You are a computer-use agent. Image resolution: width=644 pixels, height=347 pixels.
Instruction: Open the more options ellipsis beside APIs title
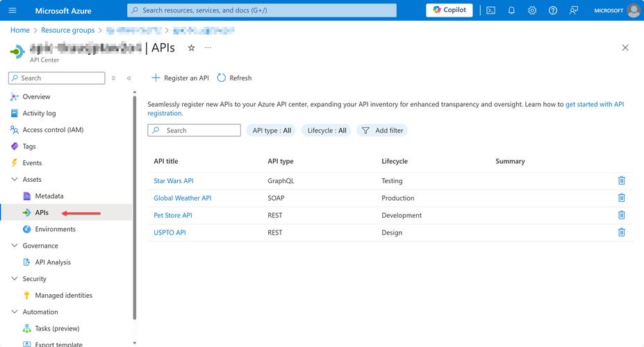pos(208,48)
